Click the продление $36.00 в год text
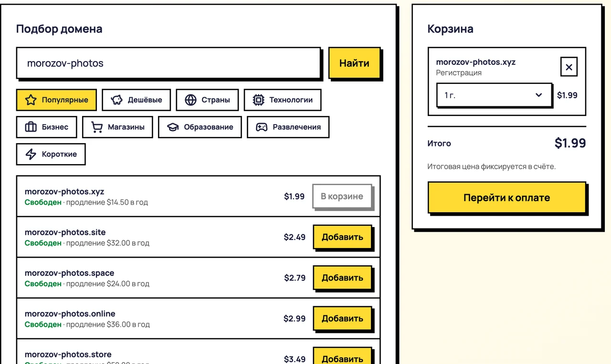The image size is (611, 364). pos(108,324)
